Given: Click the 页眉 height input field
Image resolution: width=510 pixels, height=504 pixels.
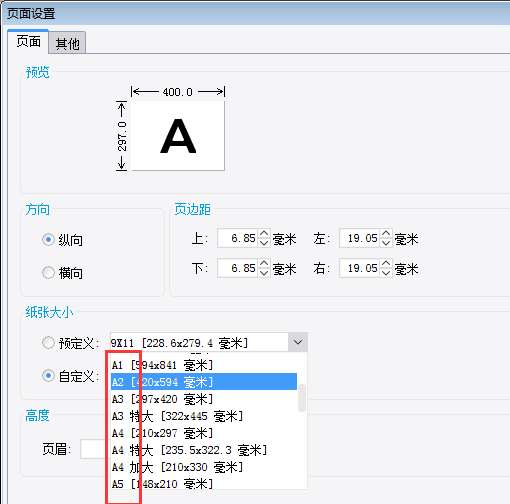Looking at the screenshot, I should pyautogui.click(x=95, y=449).
